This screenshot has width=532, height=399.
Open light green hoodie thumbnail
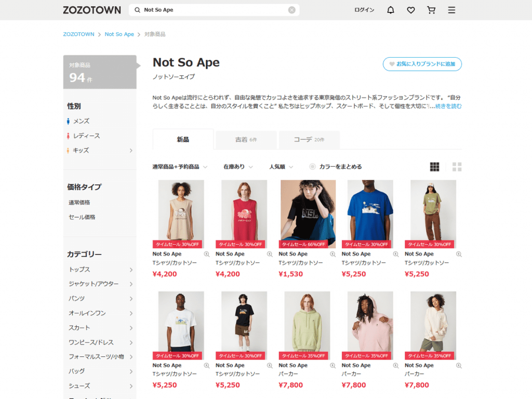coord(307,325)
